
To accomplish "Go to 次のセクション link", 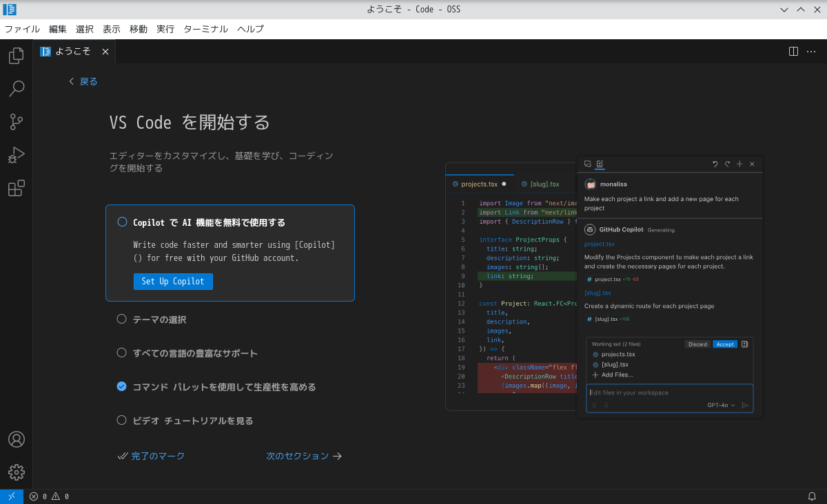I will point(304,456).
